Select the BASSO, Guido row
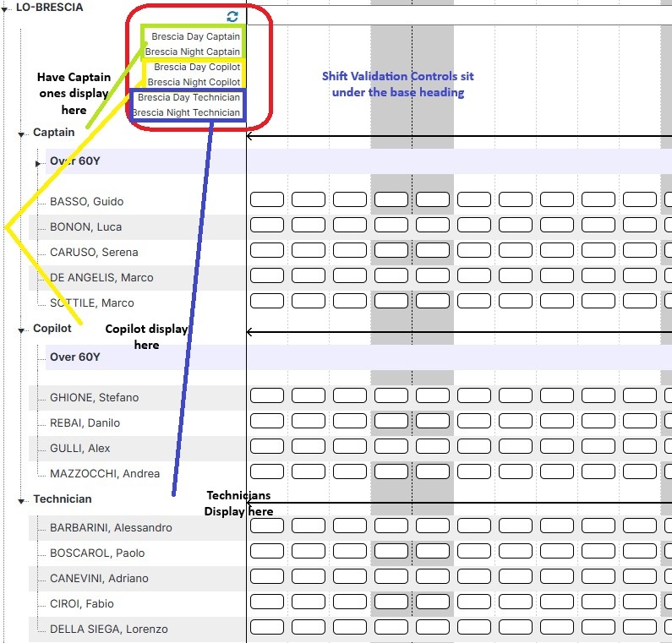This screenshot has width=672, height=643. pyautogui.click(x=86, y=202)
